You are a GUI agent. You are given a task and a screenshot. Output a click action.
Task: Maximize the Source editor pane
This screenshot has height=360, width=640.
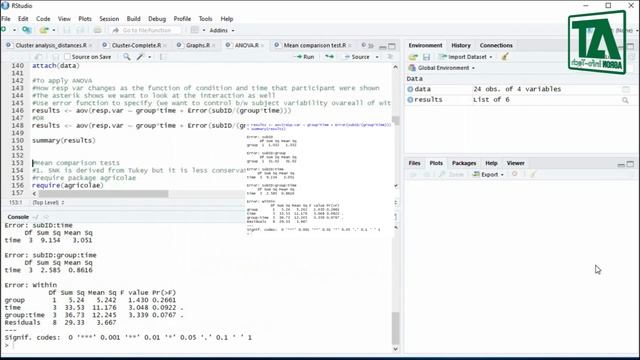(392, 46)
